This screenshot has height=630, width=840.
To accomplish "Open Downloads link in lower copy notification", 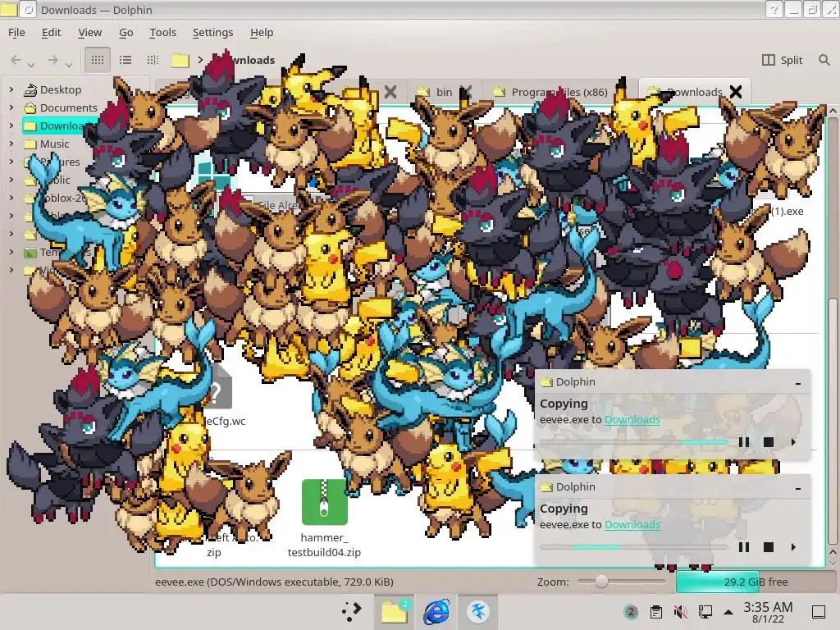I will (632, 524).
